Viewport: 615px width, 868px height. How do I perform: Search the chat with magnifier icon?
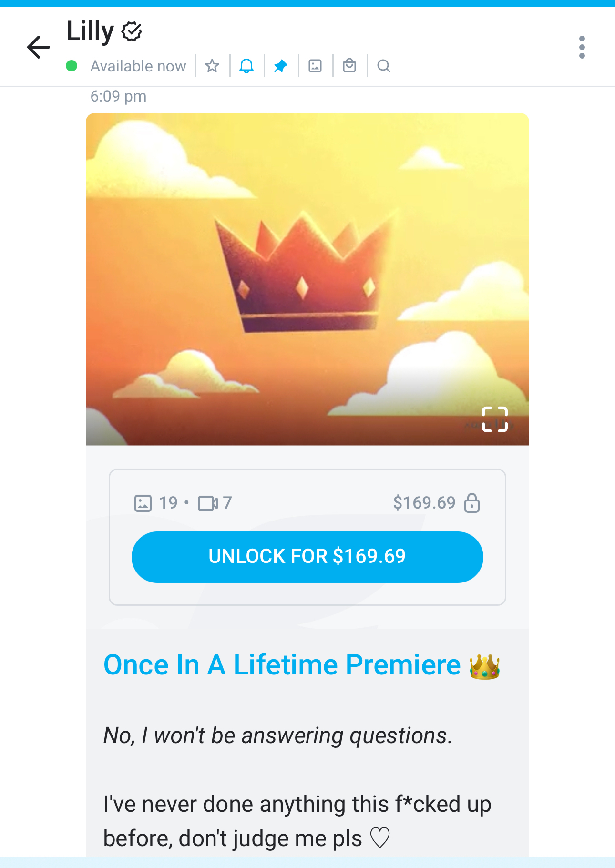384,66
